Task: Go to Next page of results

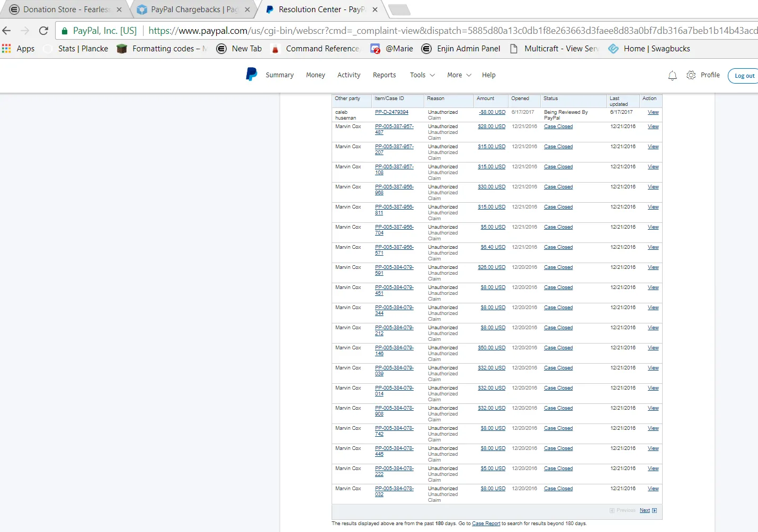Action: [x=645, y=510]
